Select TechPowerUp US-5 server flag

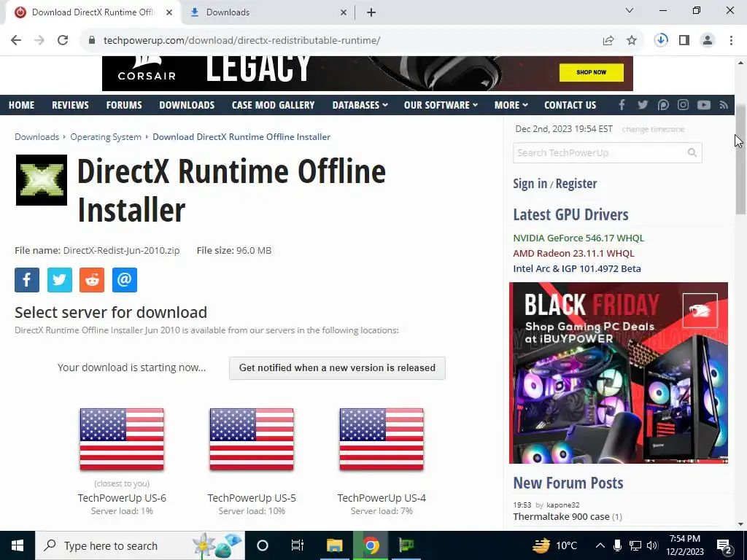[252, 439]
